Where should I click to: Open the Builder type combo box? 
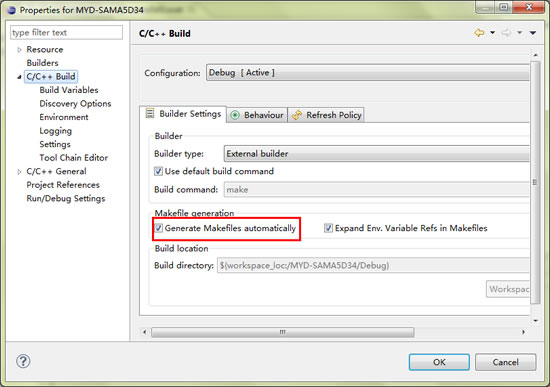pyautogui.click(x=376, y=154)
